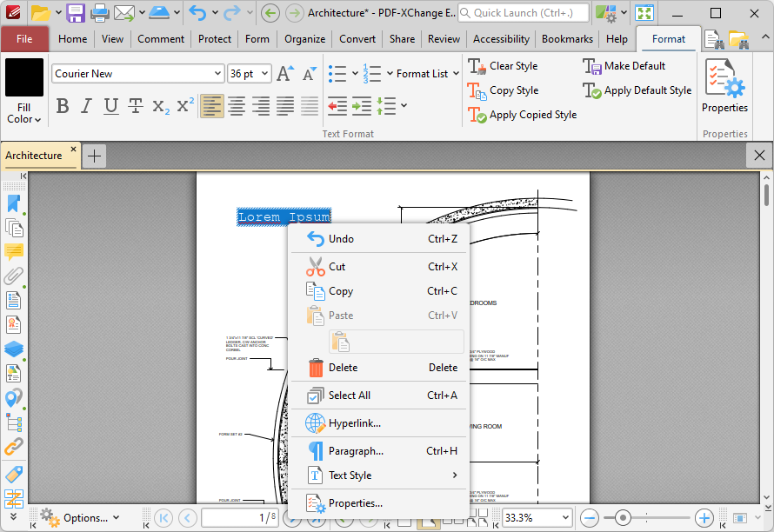Enable justified text alignment
This screenshot has height=532, width=774.
(285, 105)
